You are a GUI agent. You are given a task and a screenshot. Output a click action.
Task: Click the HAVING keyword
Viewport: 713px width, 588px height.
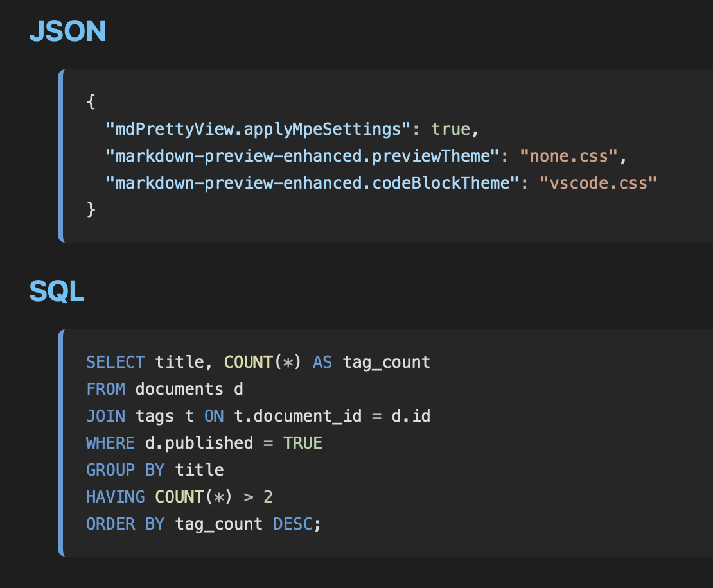pyautogui.click(x=116, y=497)
